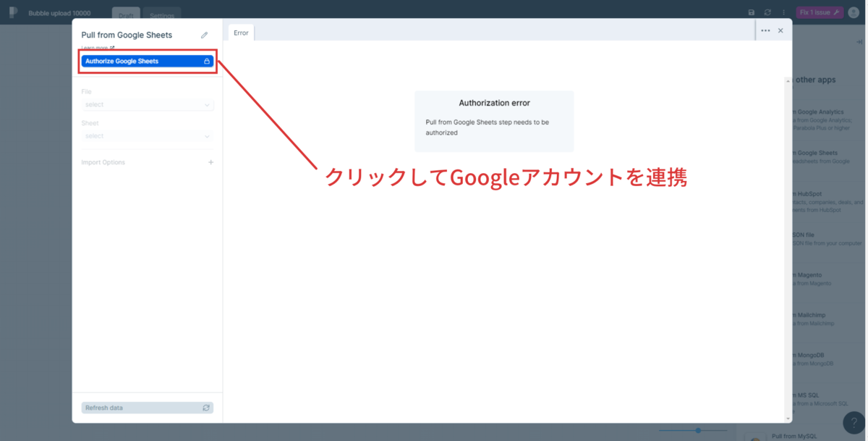Switch to the Draft tab

pyautogui.click(x=126, y=15)
